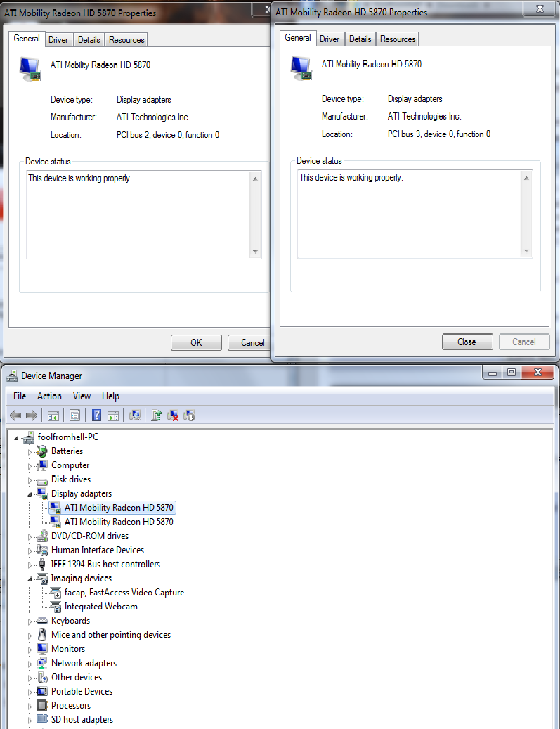
Task: Click the General tab in PCI bus 3 dialog
Action: click(298, 38)
